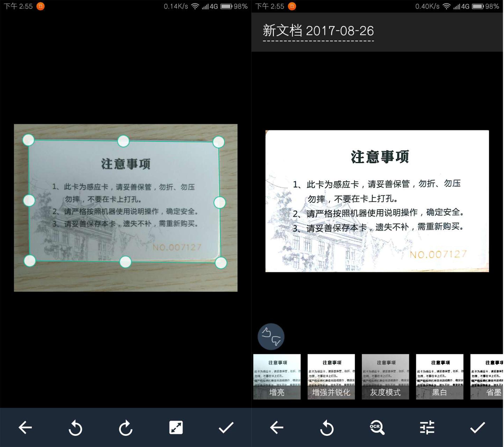This screenshot has width=504, height=447.
Task: Save the filtered document with the checkmark
Action: click(x=478, y=428)
